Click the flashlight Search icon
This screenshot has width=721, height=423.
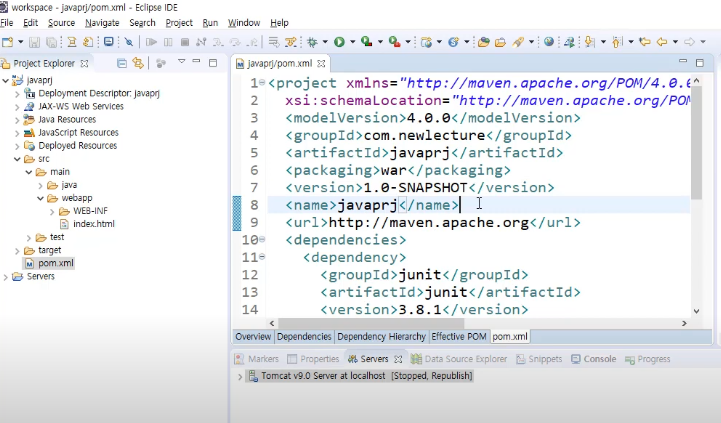pos(518,42)
